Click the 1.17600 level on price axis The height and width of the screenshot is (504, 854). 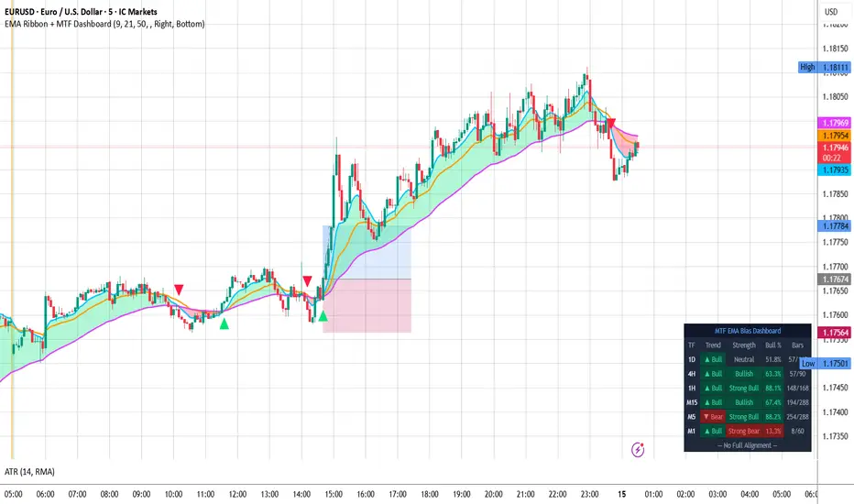pyautogui.click(x=835, y=315)
